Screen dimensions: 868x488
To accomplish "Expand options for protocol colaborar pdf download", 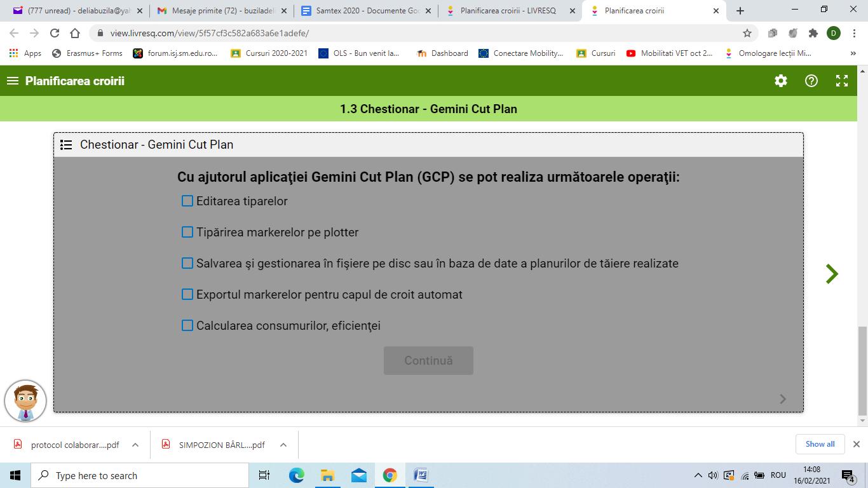I will click(135, 445).
